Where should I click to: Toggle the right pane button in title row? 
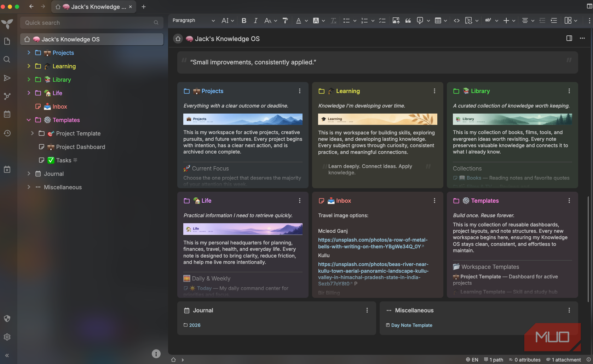[x=569, y=38]
